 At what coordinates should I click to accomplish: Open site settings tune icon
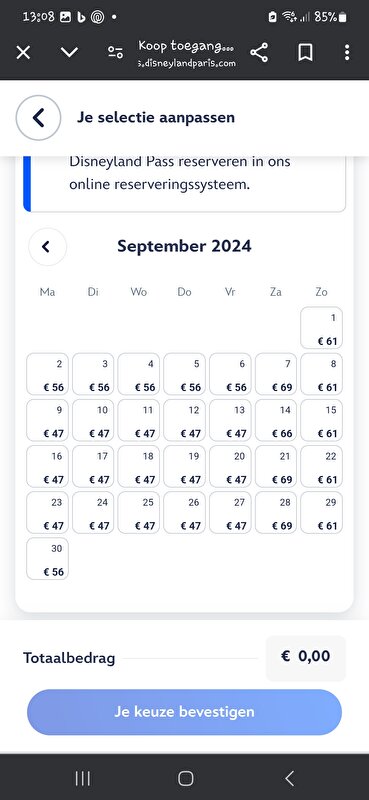click(115, 52)
